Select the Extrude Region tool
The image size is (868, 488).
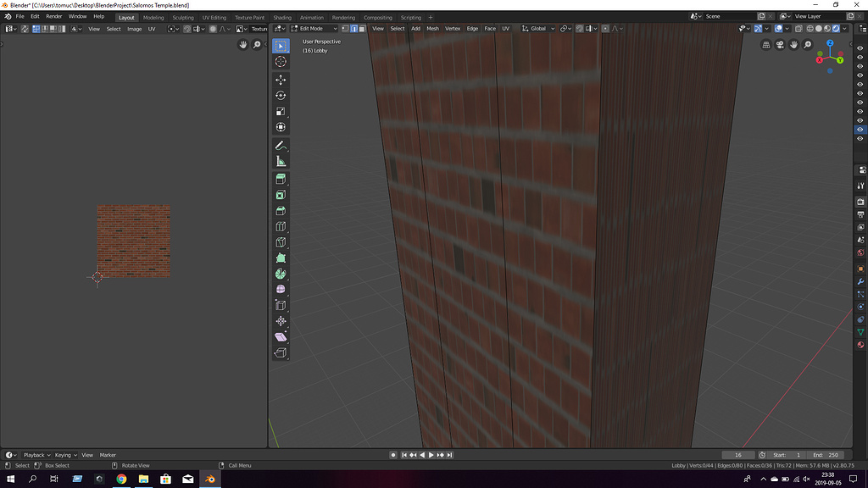click(281, 179)
